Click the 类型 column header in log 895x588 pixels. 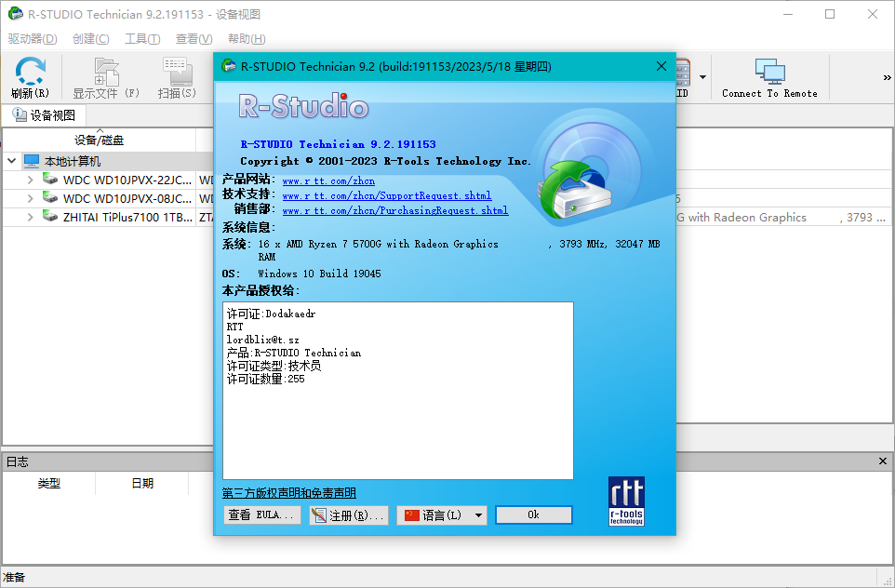[x=49, y=484]
